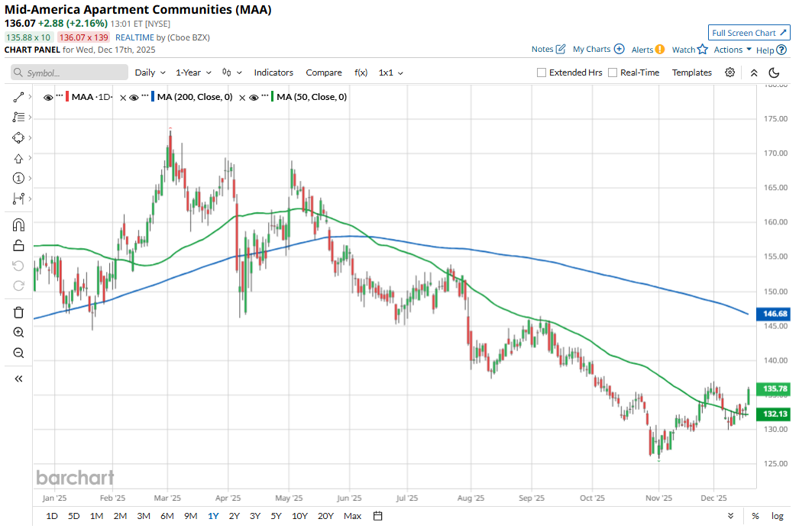Expand the shapes tool options arrow
This screenshot has width=799, height=532.
click(30, 137)
